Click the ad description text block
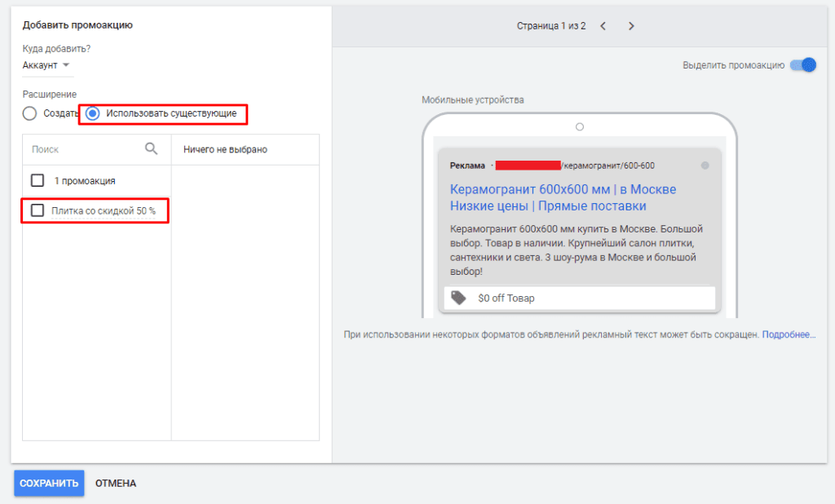 pyautogui.click(x=577, y=250)
